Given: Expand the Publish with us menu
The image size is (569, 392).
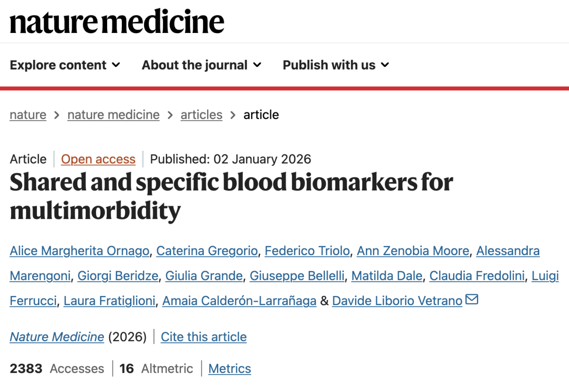Looking at the screenshot, I should pyautogui.click(x=336, y=65).
